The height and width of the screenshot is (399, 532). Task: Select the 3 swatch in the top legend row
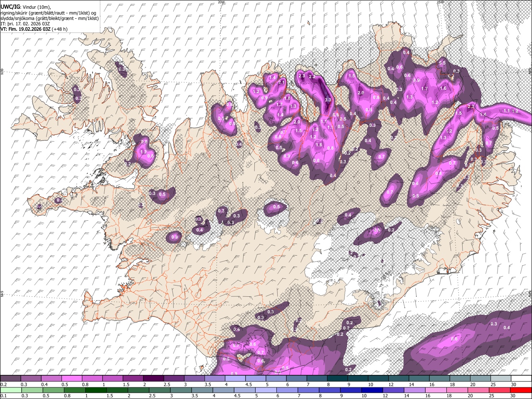[194, 379]
